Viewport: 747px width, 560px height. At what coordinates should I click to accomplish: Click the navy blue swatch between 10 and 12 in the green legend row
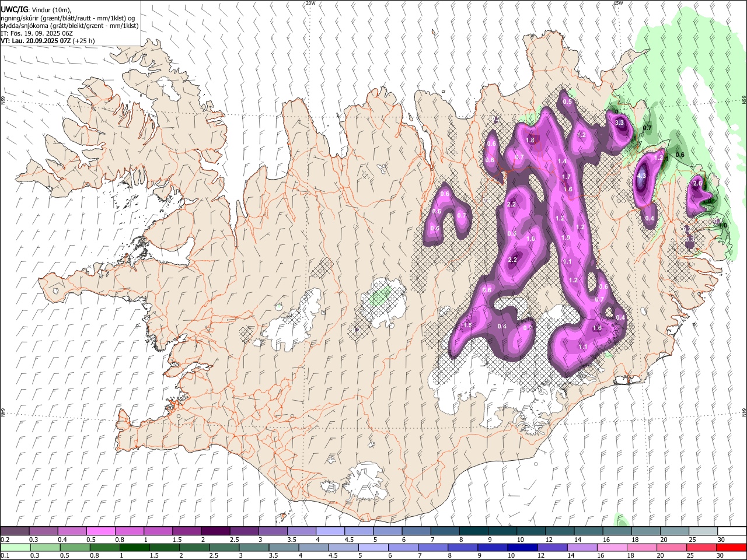522,547
